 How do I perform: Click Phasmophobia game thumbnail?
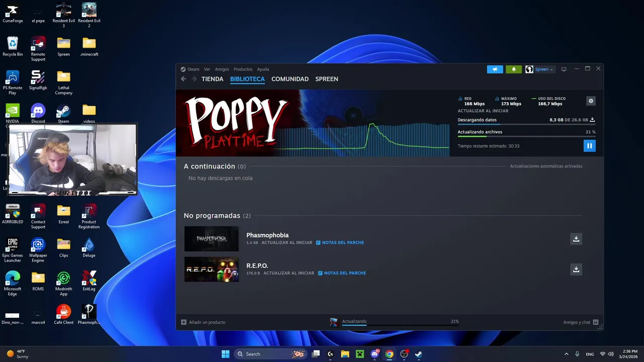(x=211, y=239)
